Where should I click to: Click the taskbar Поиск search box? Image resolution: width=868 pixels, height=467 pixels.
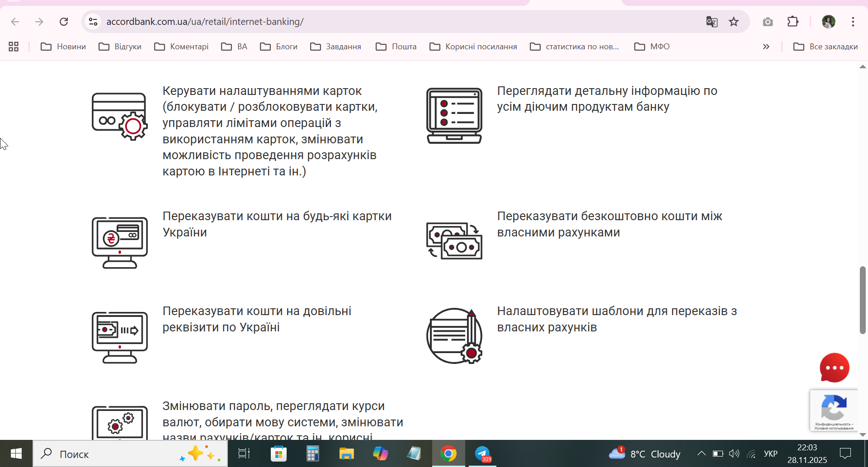point(130,453)
